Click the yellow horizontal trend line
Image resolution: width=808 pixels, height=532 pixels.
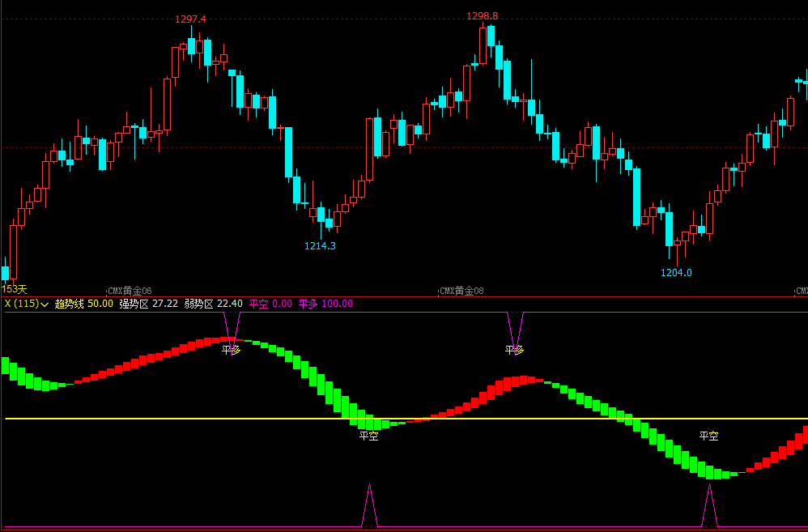(x=406, y=419)
